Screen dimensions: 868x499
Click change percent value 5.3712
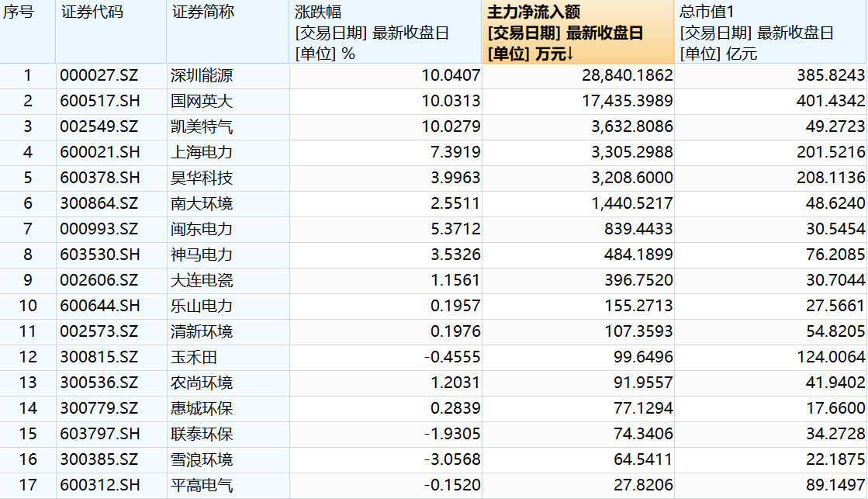coord(455,229)
